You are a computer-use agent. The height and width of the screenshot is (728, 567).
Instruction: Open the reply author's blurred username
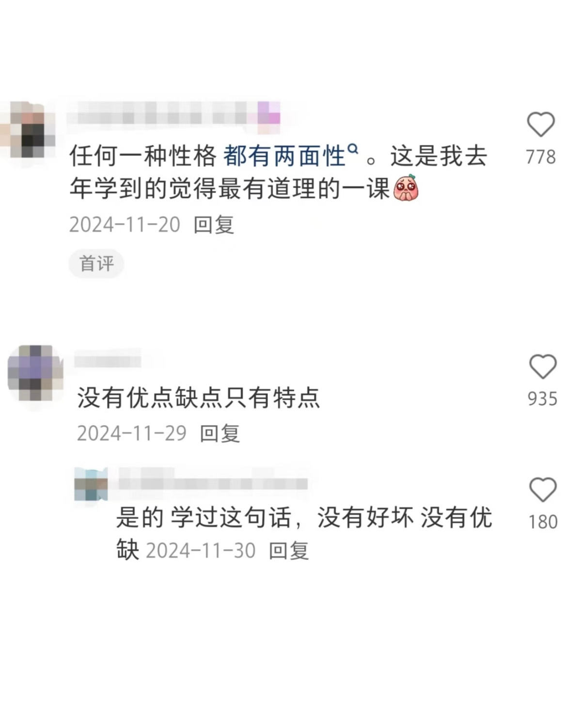(213, 483)
